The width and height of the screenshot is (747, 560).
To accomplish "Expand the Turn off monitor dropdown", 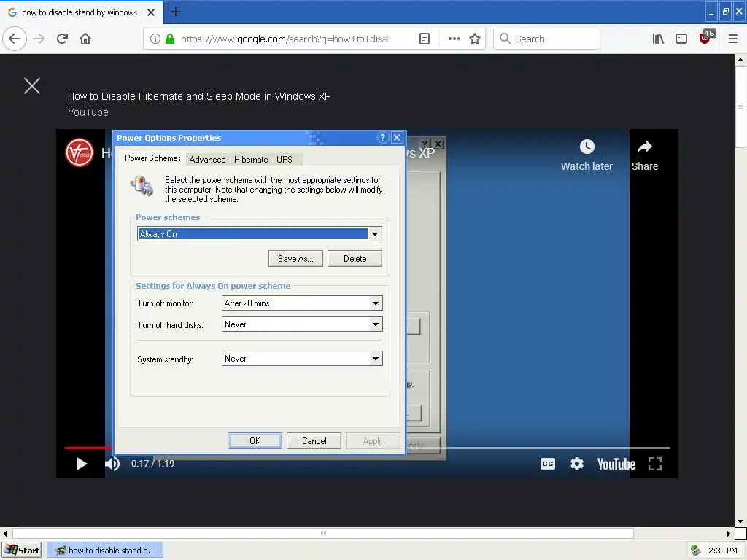I will click(376, 303).
